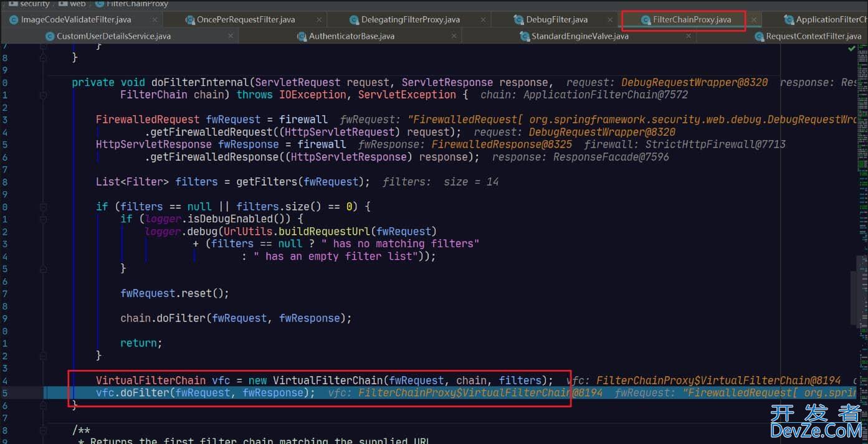Click the 'request: DebugRequestWrapper@8320' hint after getFirewalledRequest
Image resolution: width=868 pixels, height=444 pixels.
(x=575, y=132)
